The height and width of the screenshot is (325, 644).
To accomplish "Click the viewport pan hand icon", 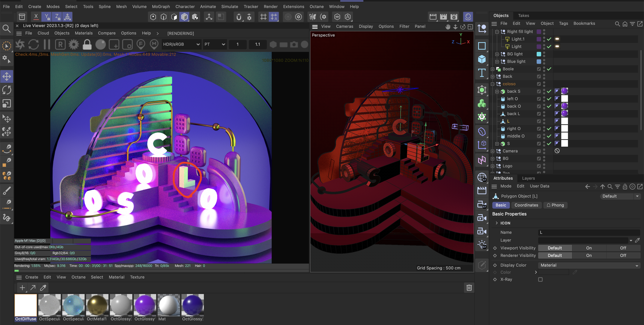I will (x=448, y=26).
